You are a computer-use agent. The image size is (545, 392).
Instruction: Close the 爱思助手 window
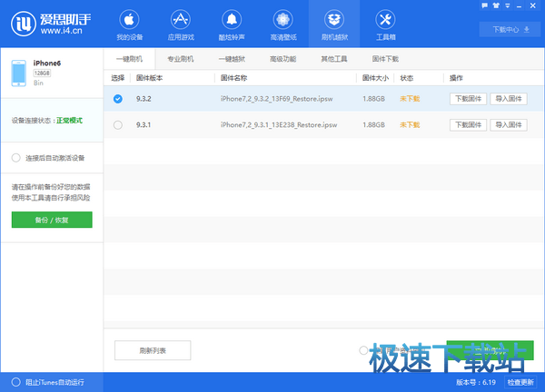(x=533, y=5)
